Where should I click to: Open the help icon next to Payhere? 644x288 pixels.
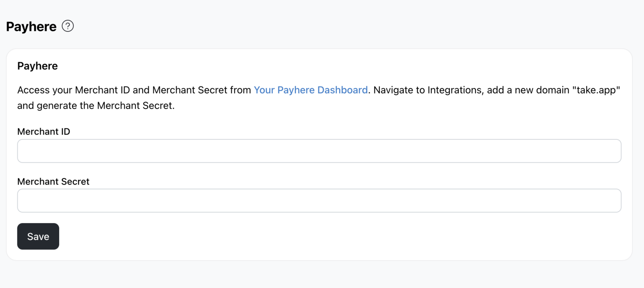(68, 26)
